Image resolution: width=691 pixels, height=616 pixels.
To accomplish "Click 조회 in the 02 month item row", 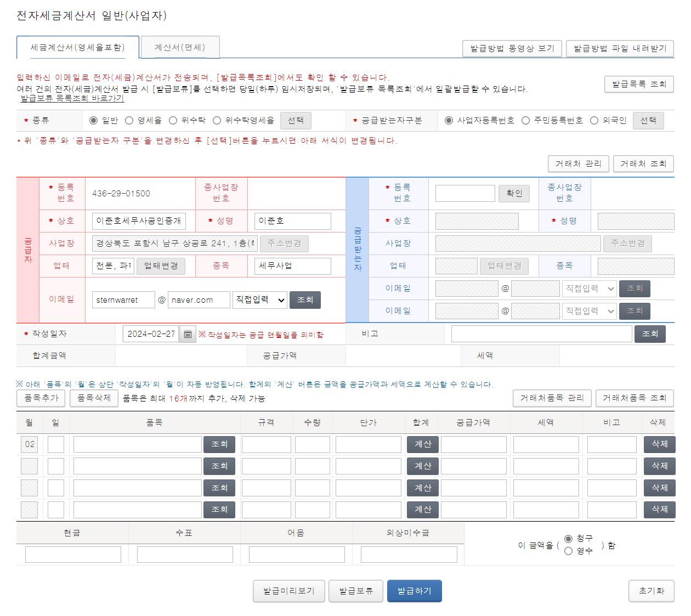I will coord(220,444).
